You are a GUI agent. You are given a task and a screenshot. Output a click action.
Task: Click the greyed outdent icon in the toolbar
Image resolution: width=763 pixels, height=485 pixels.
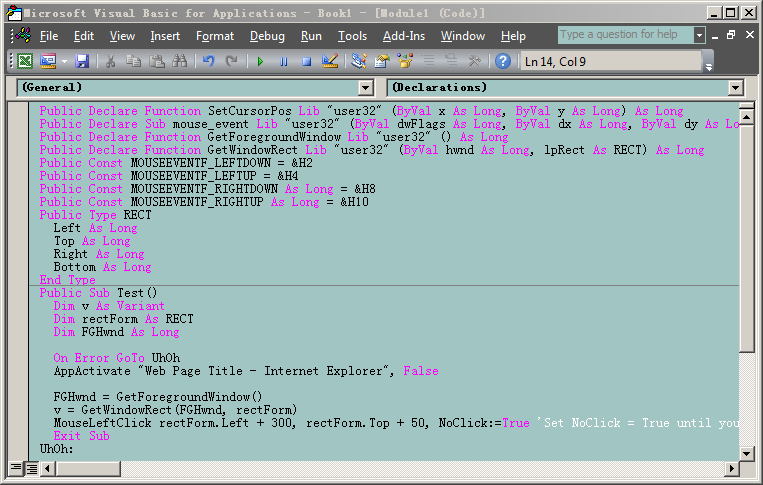coord(451,61)
